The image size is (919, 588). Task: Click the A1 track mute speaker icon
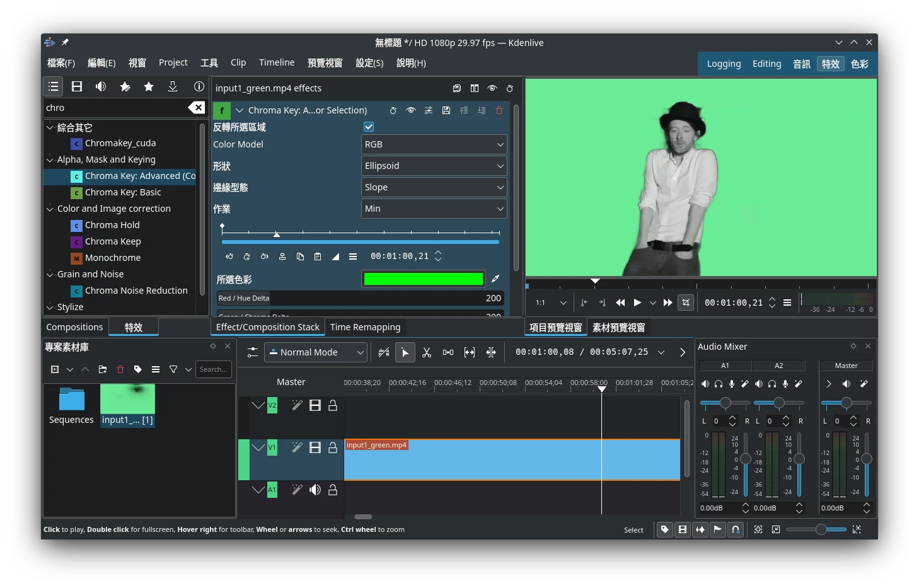(x=315, y=490)
